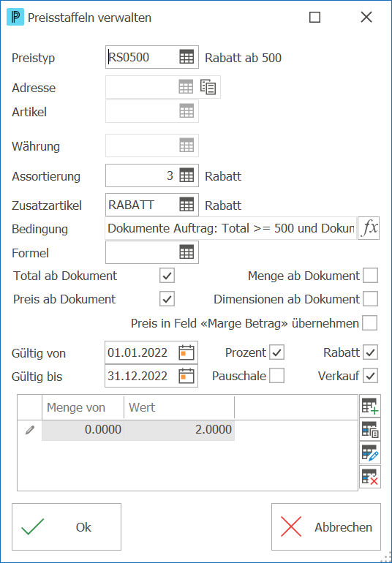Open the Gültig von calendar picker
Viewport: 392px width, 563px height.
186,352
